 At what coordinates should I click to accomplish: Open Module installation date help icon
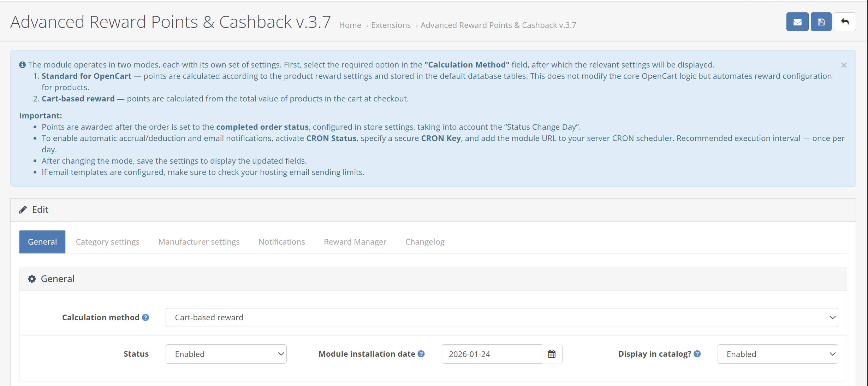421,354
